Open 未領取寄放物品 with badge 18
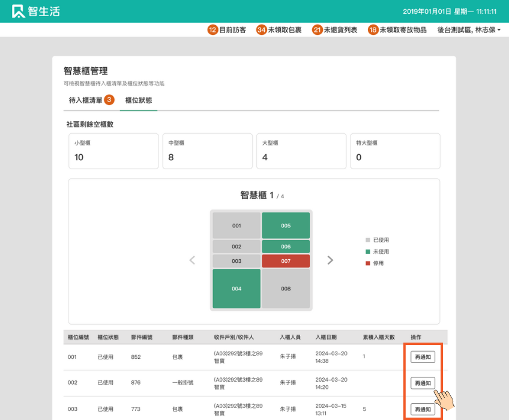This screenshot has height=420, width=509. coord(397,29)
